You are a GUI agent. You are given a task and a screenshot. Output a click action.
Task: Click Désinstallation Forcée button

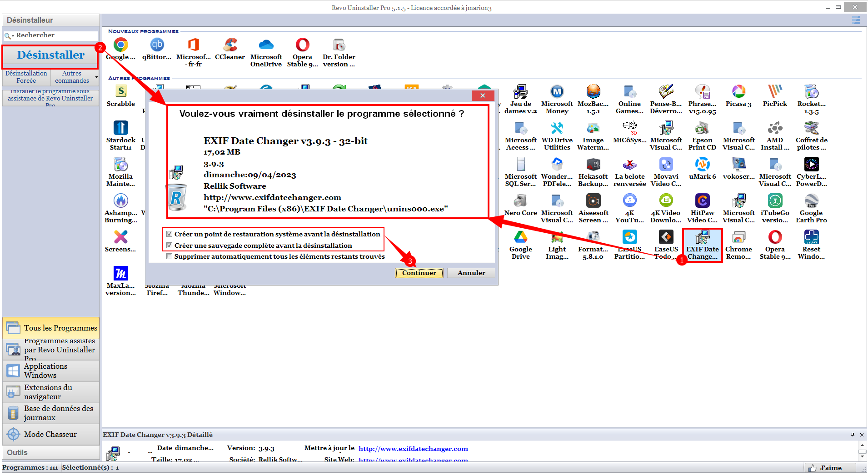point(26,77)
